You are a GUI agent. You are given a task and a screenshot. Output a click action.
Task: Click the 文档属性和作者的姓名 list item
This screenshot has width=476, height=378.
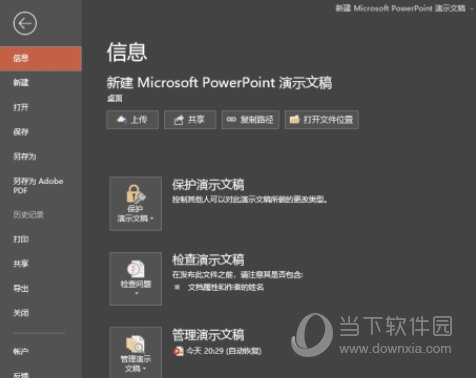pyautogui.click(x=226, y=287)
